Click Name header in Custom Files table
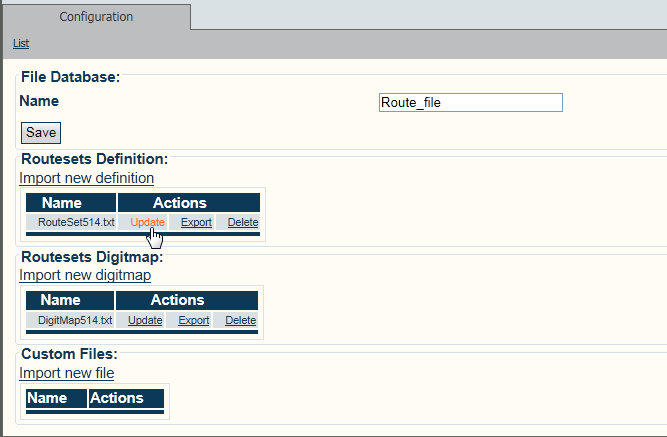Screen dimensions: 667x437 pyautogui.click(x=47, y=398)
